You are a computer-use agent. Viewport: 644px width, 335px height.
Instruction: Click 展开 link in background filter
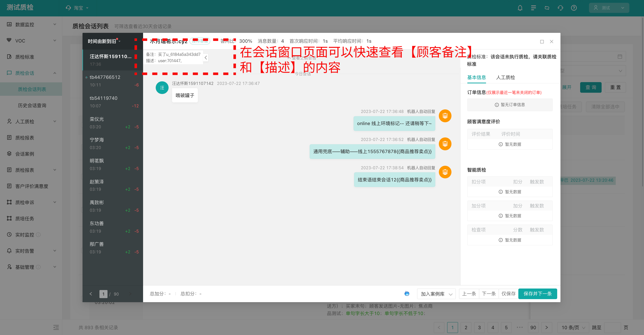tap(567, 87)
